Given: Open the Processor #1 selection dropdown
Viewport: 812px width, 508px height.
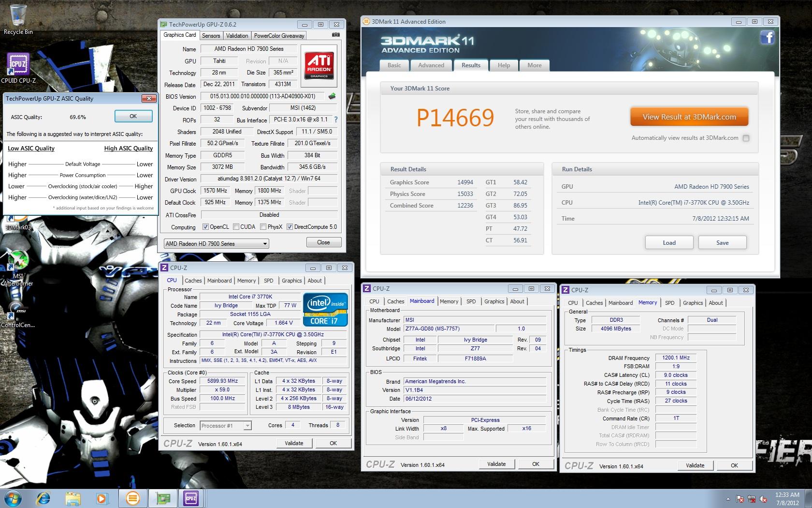Looking at the screenshot, I should [226, 426].
